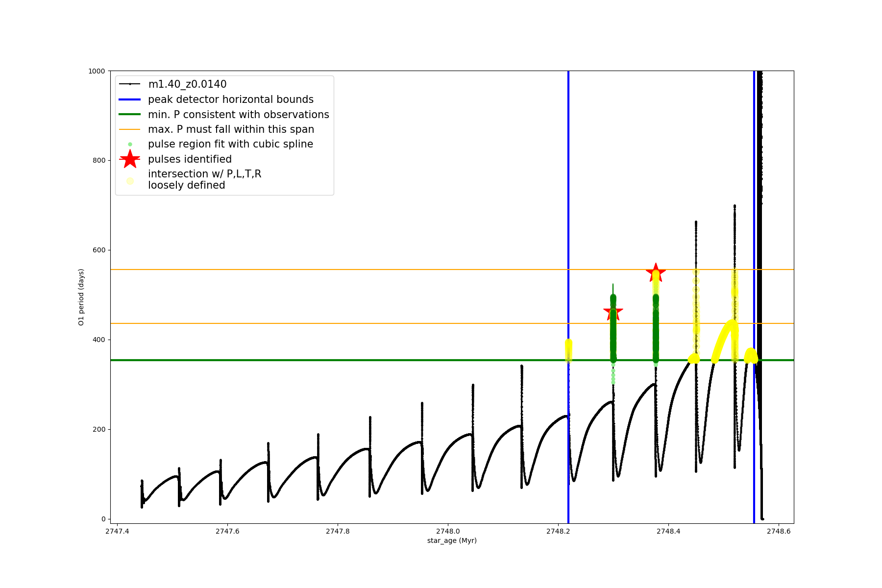
Task: Click the 1000 y-axis tick label
Action: (x=97, y=71)
